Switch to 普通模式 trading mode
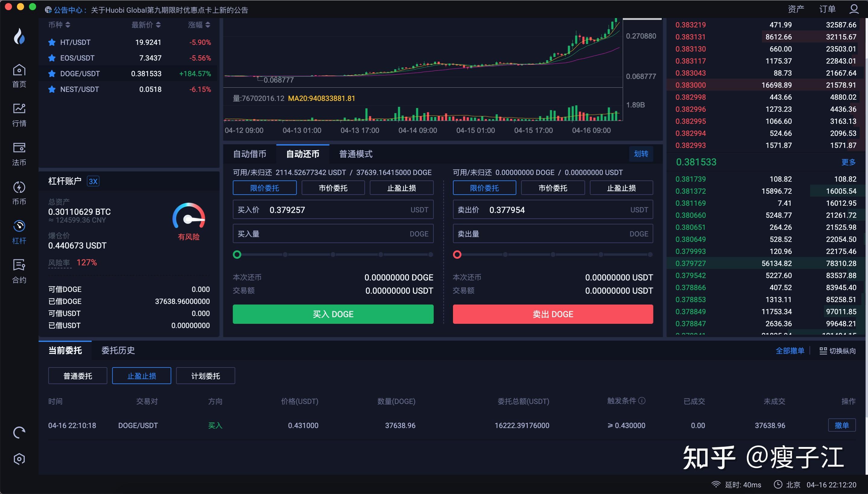Viewport: 868px width, 494px height. pos(355,154)
